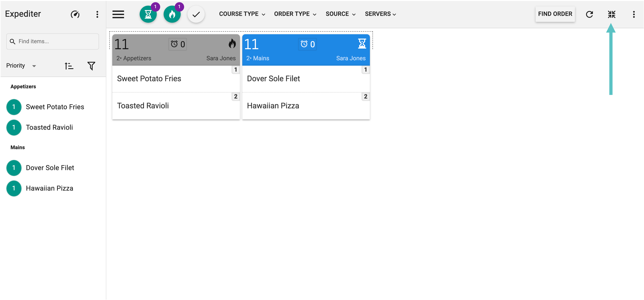
Task: Open top-right three-dot options menu
Action: (x=633, y=14)
